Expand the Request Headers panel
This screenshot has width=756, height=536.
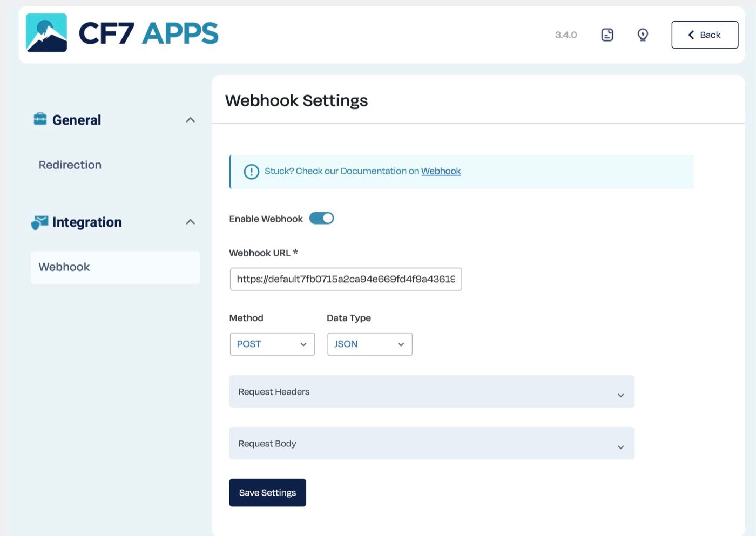431,391
